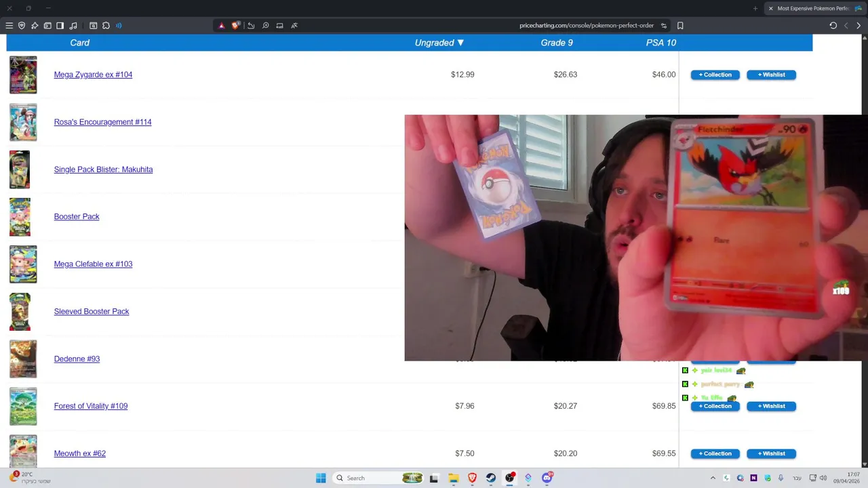Sort by Grade 9 column header

(557, 43)
